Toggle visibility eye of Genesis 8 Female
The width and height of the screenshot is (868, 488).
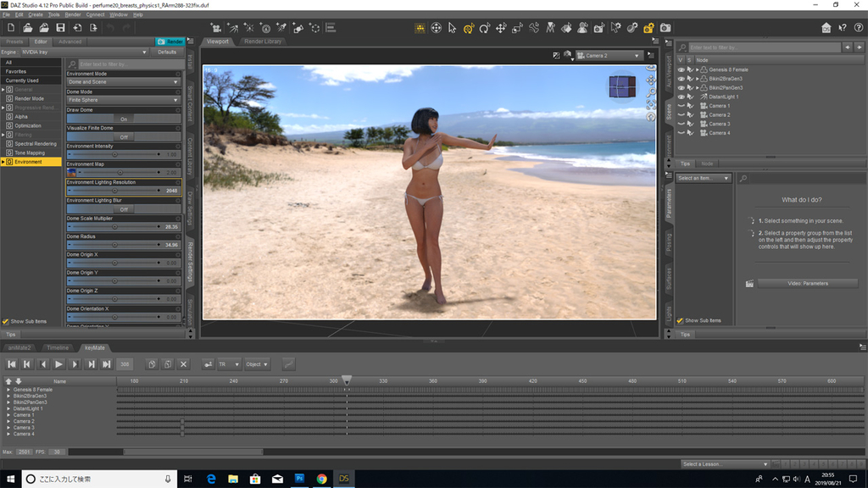[681, 69]
